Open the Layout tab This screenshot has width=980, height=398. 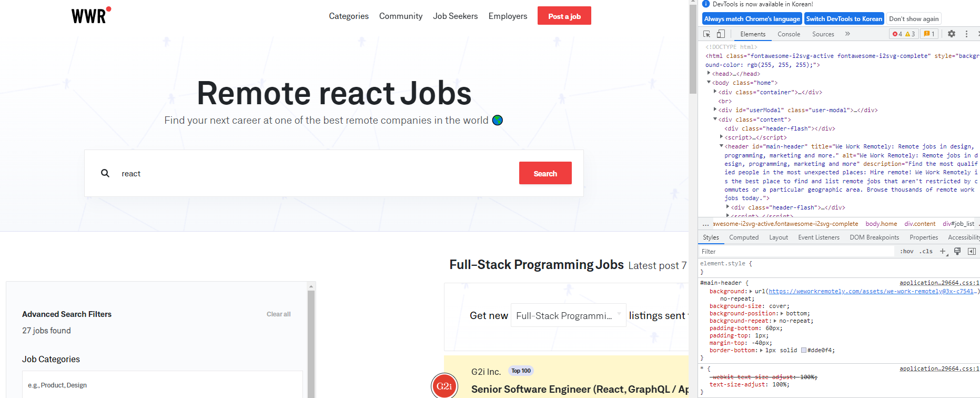(x=779, y=237)
